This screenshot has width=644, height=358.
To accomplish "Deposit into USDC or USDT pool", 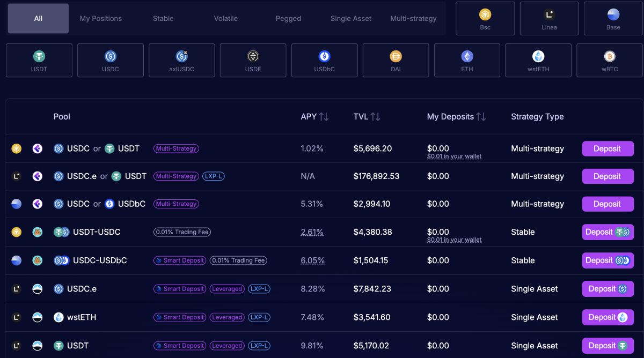I will [608, 148].
